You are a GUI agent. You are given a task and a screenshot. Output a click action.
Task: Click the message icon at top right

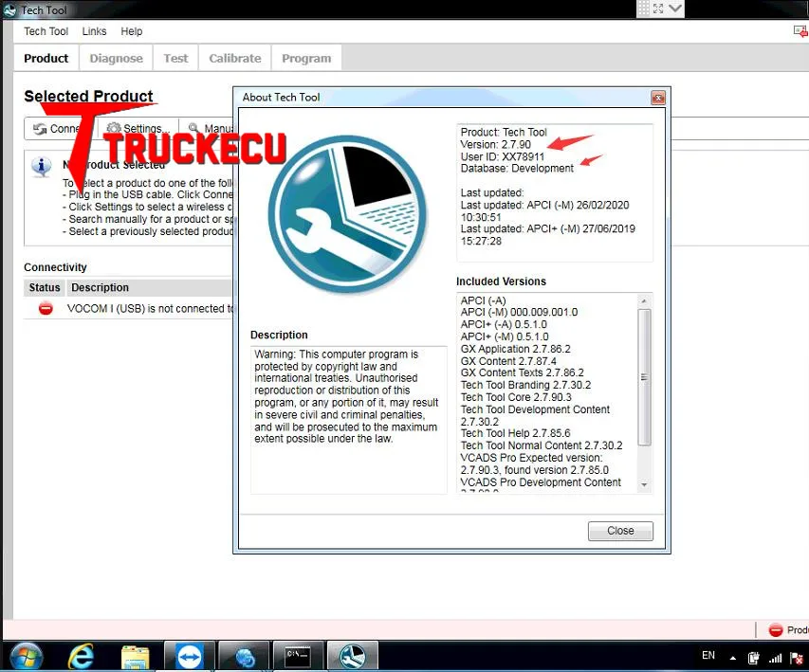tap(800, 31)
